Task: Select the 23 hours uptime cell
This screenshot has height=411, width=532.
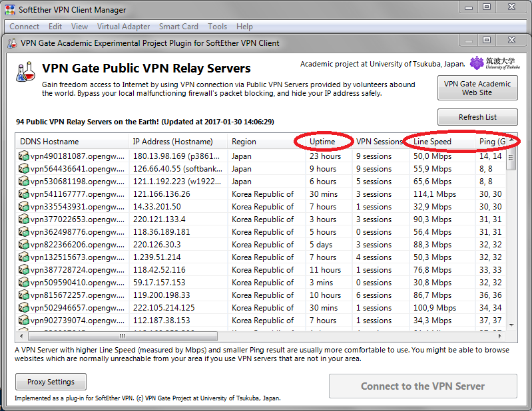Action: tap(329, 156)
